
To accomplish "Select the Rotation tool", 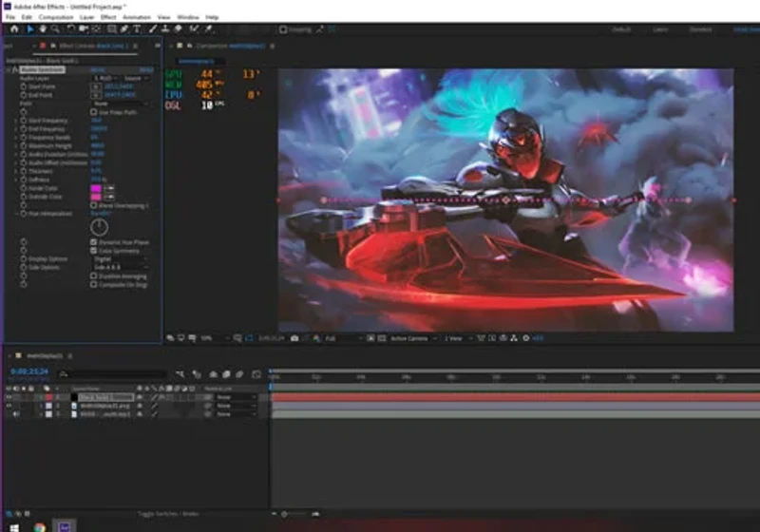I will (70, 29).
